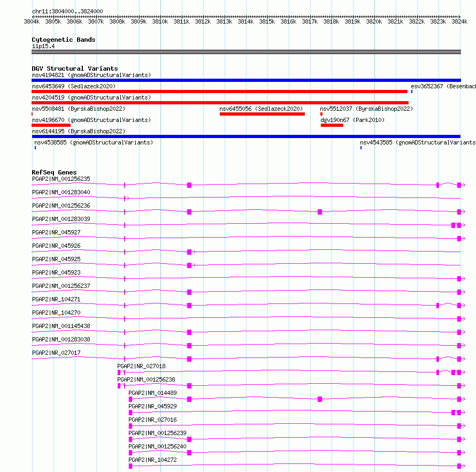Click the gray 11p15.4 cytoband bar
This screenshot has width=476, height=472.
[x=246, y=52]
